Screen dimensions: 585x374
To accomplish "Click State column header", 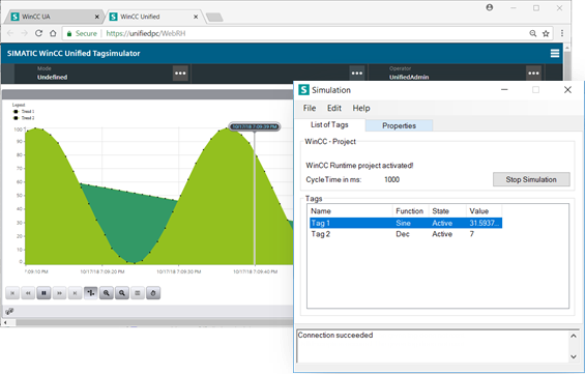I will click(x=447, y=211).
